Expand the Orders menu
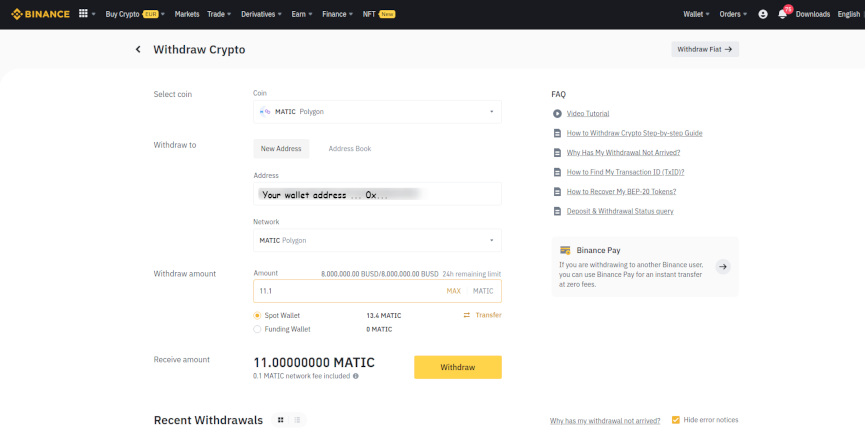 pos(733,14)
